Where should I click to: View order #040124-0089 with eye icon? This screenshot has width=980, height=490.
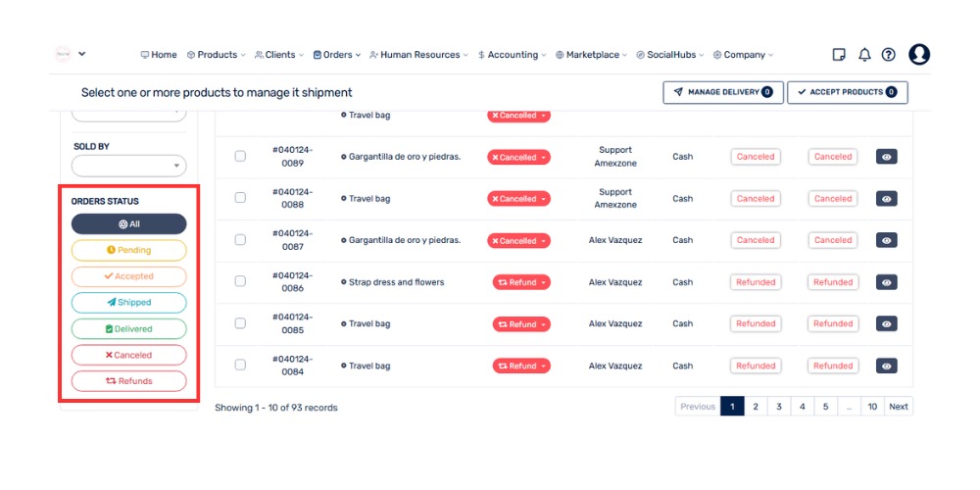pos(886,157)
